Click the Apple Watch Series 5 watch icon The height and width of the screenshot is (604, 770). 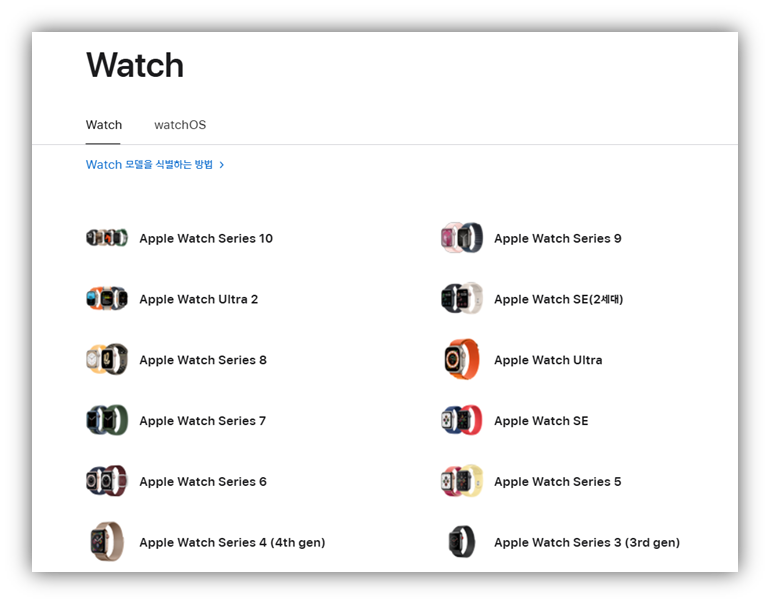point(462,481)
